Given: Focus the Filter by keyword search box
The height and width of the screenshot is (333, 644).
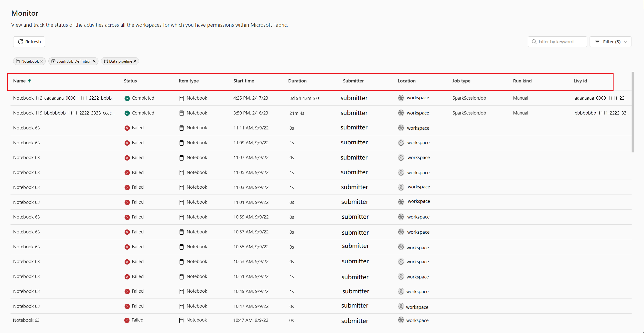Looking at the screenshot, I should point(557,42).
